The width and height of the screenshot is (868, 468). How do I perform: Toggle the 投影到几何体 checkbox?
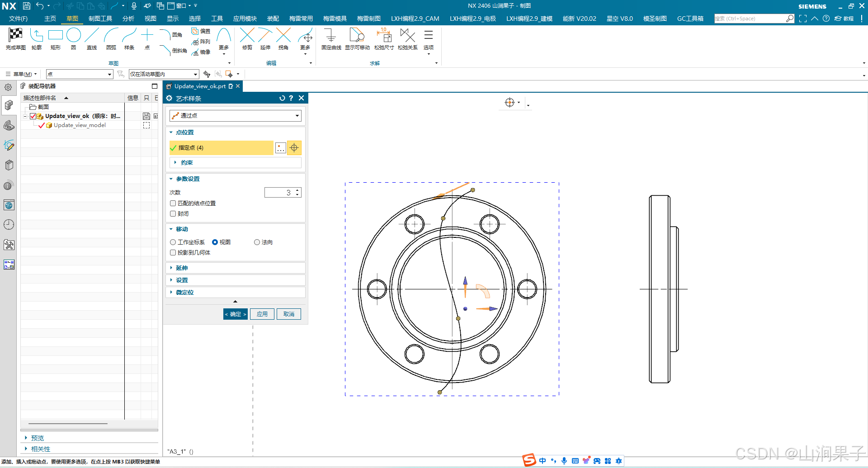(x=173, y=253)
